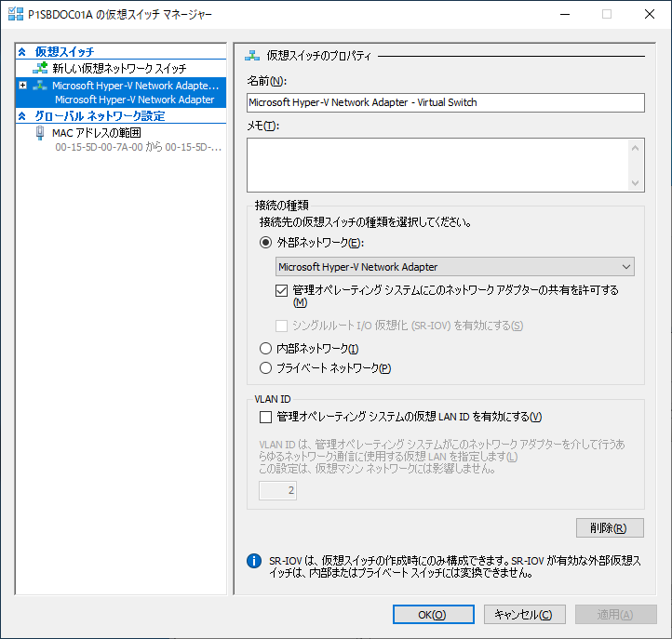Click the Virtual Switch Manager title bar icon
The height and width of the screenshot is (639, 672).
tap(16, 14)
